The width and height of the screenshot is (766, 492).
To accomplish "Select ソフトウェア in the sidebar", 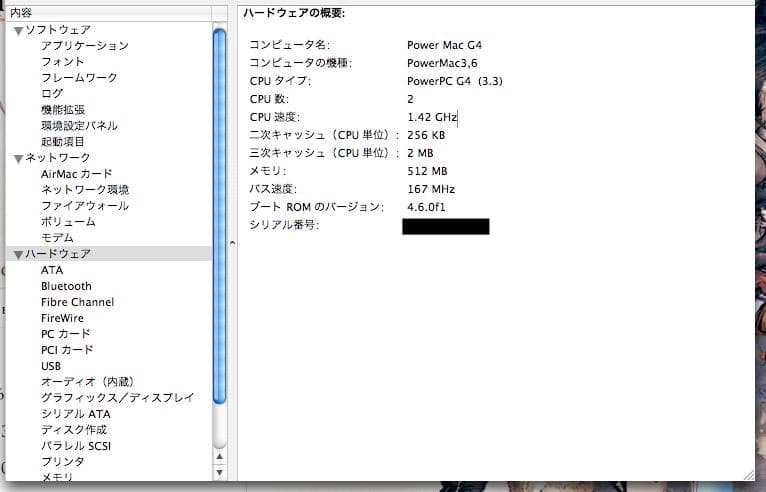I will 58,30.
